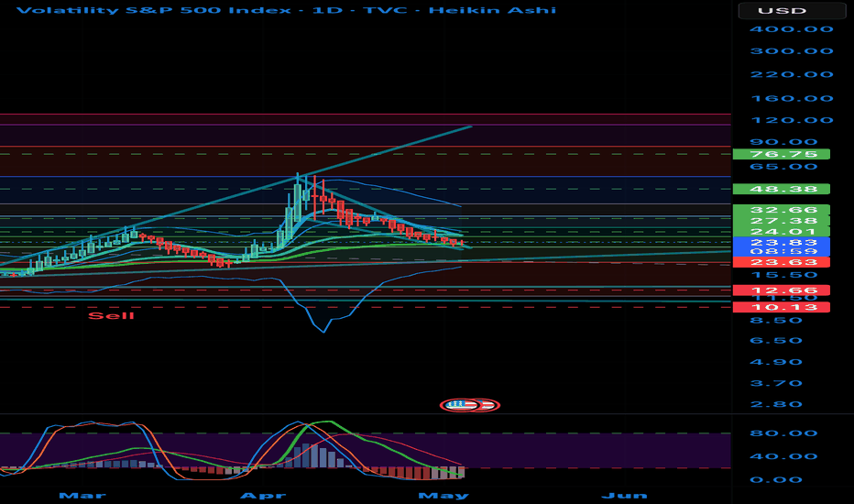The image size is (854, 504).
Task: Select the red 10.13 price label
Action: tap(782, 307)
